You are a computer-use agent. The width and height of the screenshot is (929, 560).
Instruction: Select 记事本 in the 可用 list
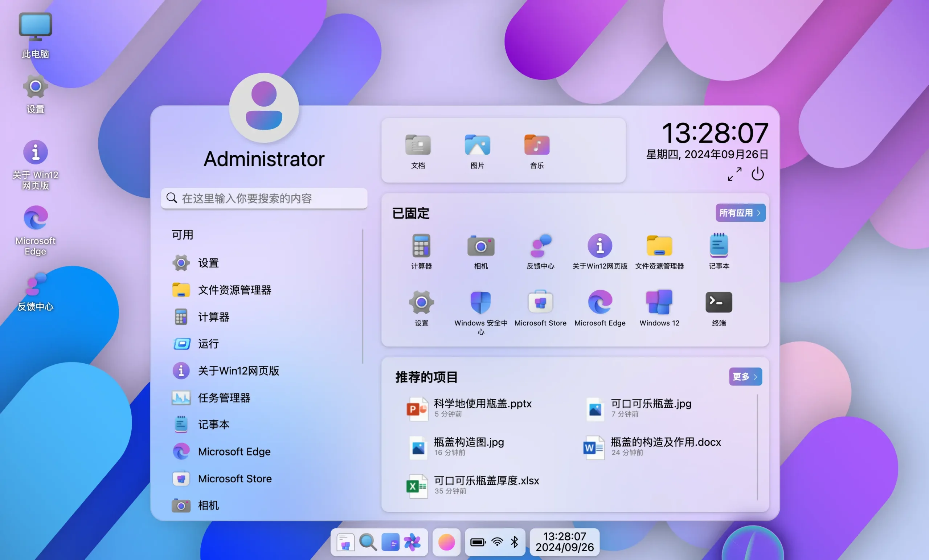pyautogui.click(x=264, y=424)
